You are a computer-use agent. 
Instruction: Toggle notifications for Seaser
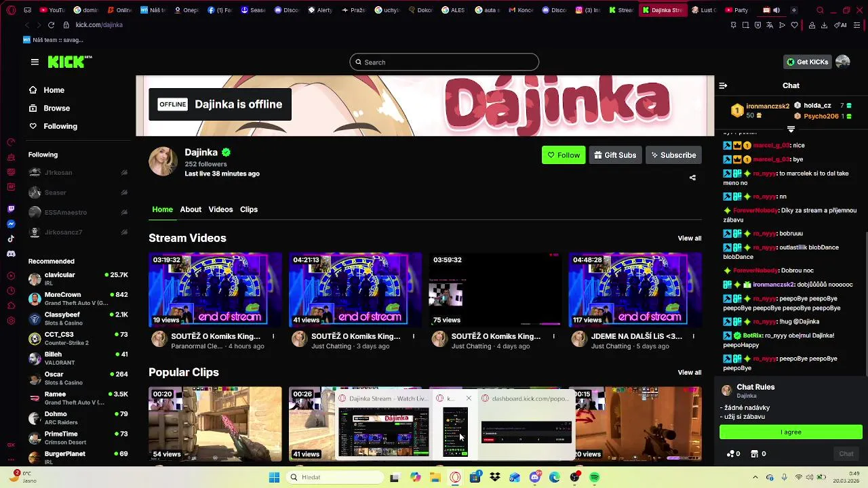(x=124, y=192)
